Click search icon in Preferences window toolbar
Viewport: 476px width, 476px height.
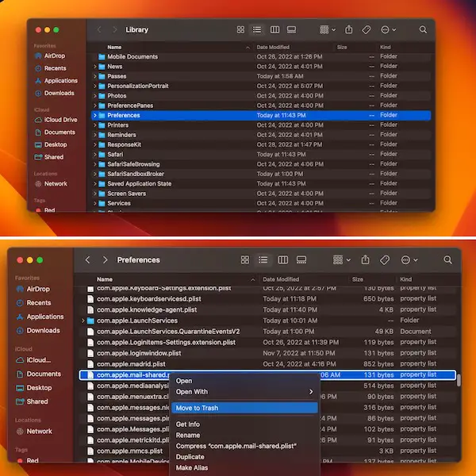[447, 259]
